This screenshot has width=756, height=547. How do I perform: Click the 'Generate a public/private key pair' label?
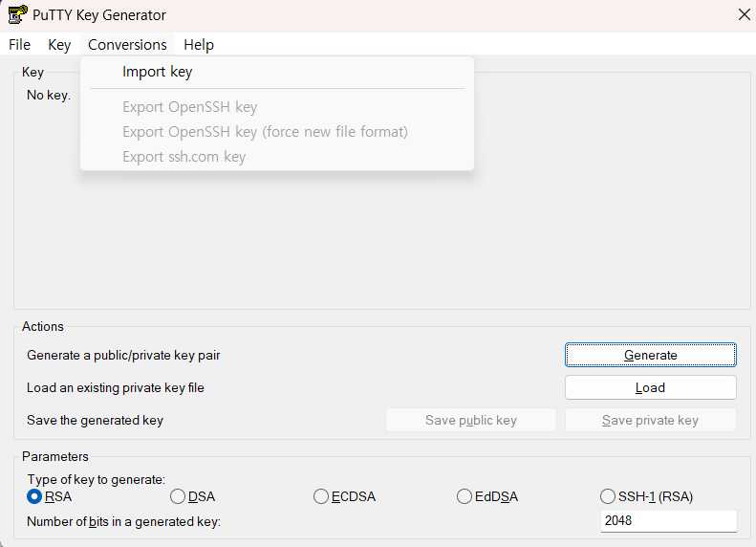[123, 356]
